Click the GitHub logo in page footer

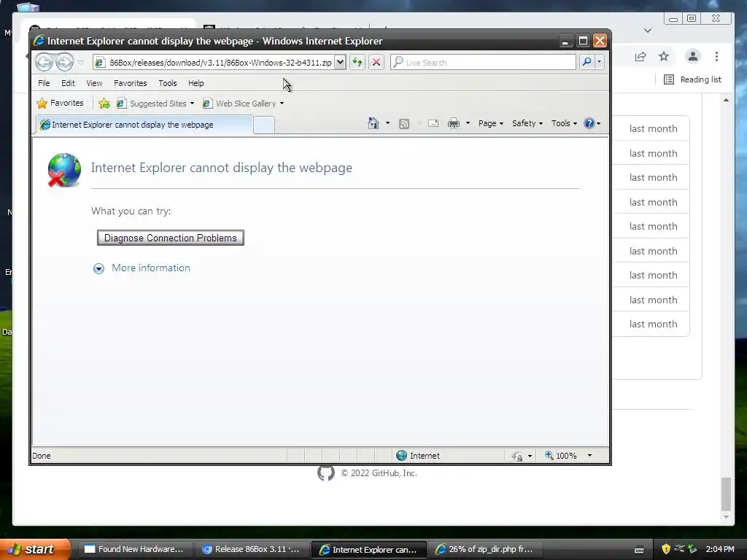click(x=326, y=472)
